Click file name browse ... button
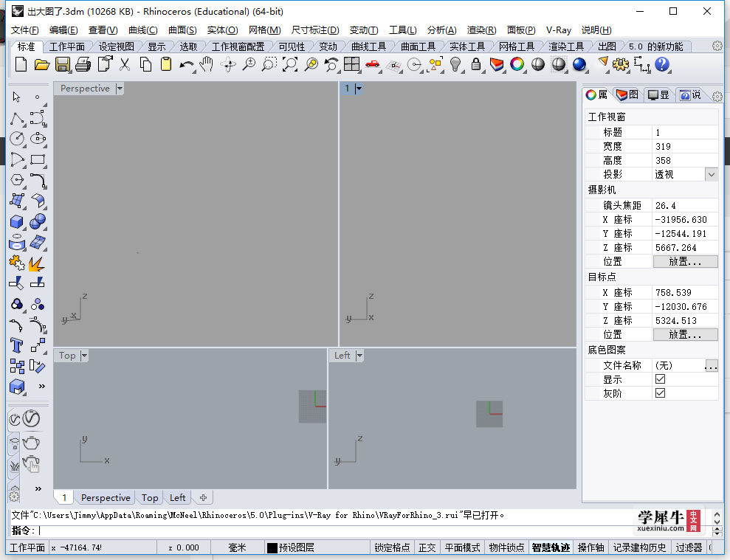730x560 pixels. click(x=711, y=365)
